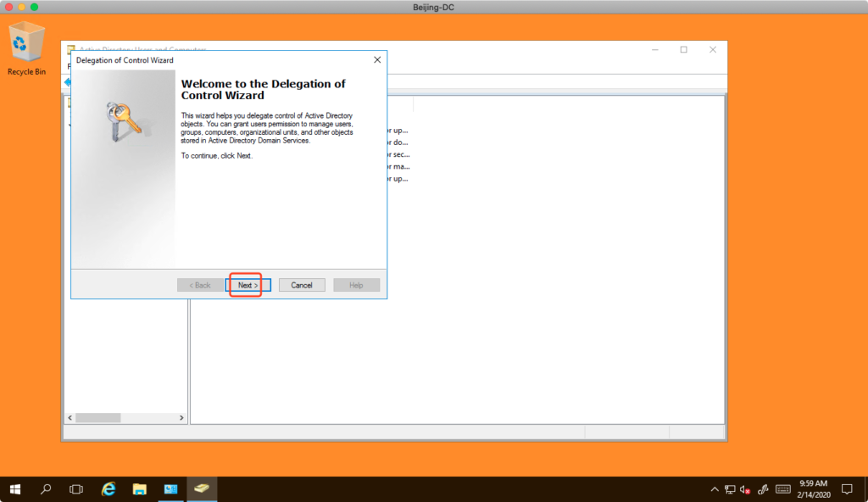Open the touch keyboard tray icon

(x=782, y=489)
